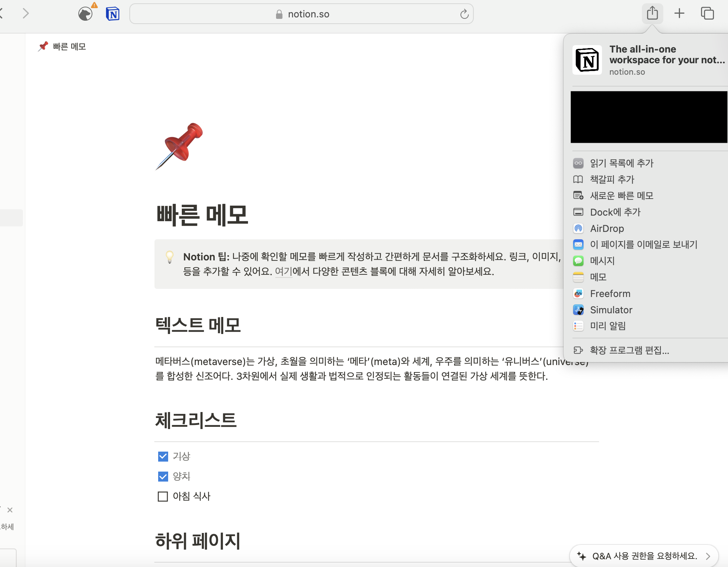Choose 읽기 목록에 추가 in share menu
This screenshot has height=567, width=728.
622,163
